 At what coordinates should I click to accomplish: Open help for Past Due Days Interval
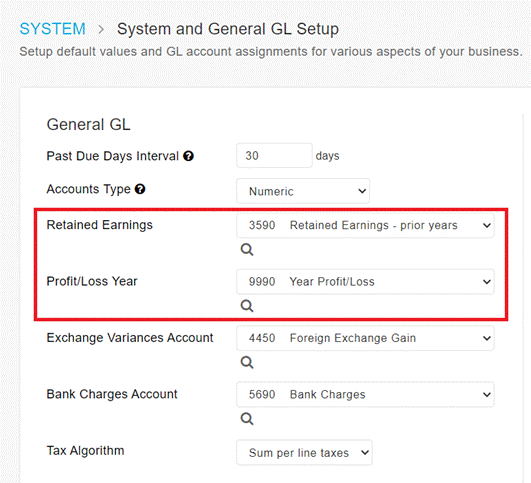point(188,156)
